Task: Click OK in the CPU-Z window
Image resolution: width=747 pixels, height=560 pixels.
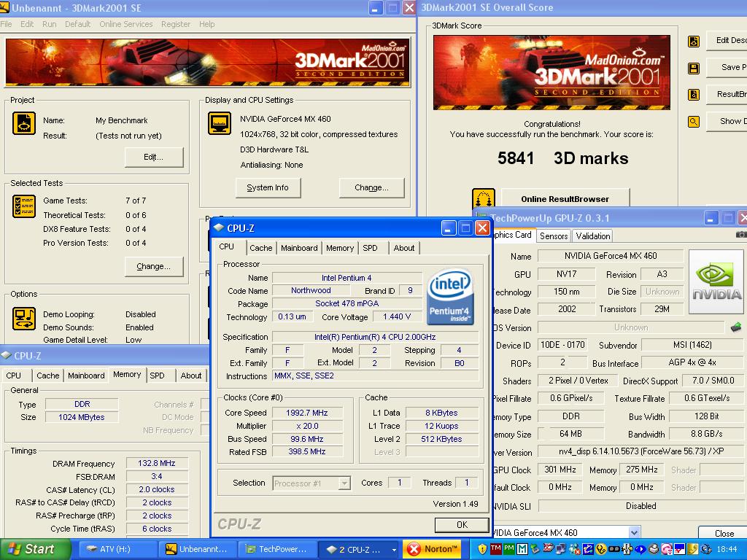Action: 462,524
